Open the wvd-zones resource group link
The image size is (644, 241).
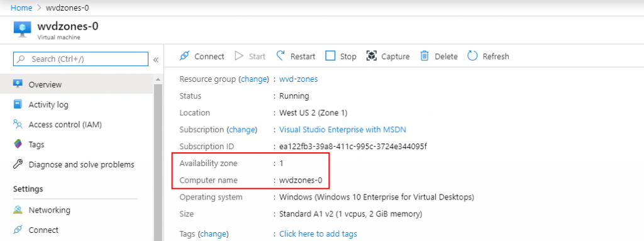(299, 79)
